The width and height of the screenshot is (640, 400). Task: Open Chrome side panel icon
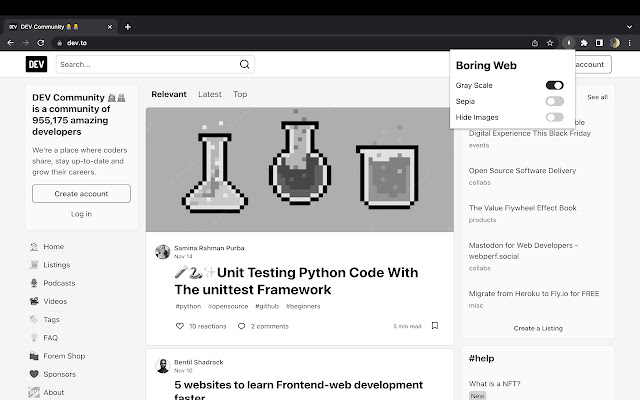point(599,43)
